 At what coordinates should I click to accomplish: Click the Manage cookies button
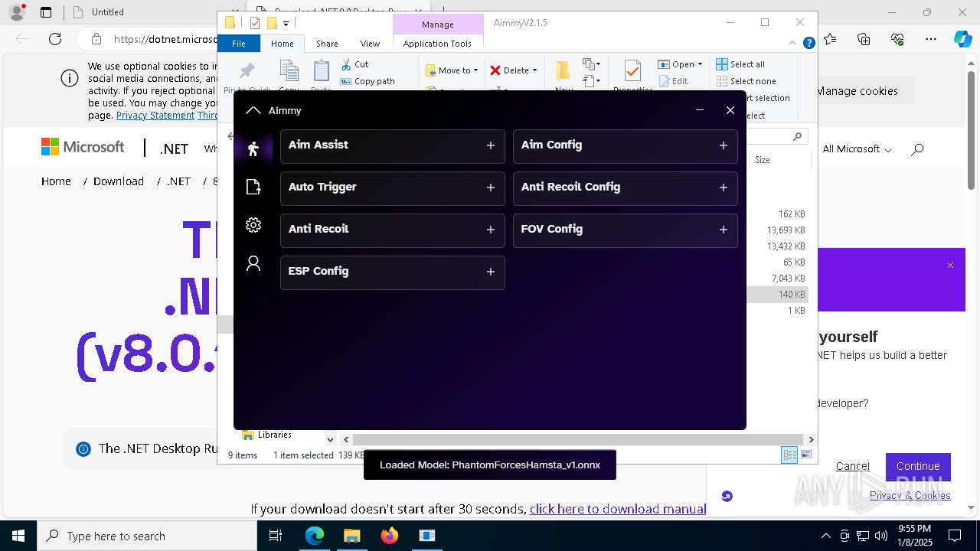tap(856, 91)
